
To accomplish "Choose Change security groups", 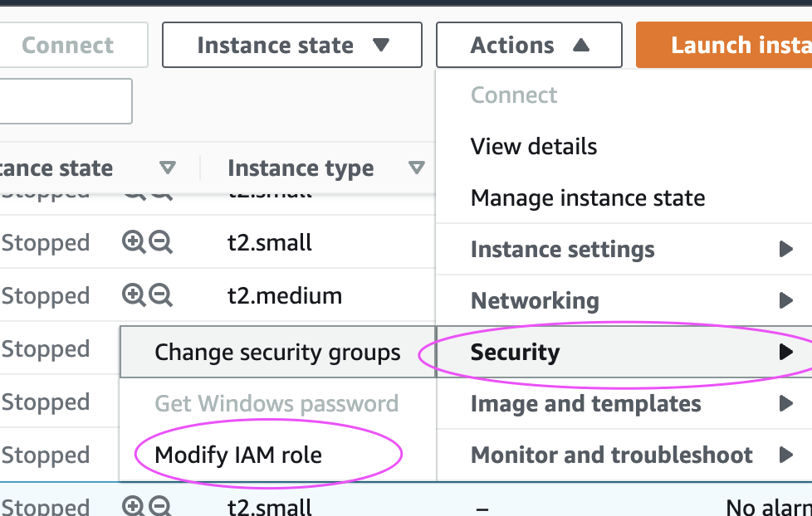I will [277, 353].
